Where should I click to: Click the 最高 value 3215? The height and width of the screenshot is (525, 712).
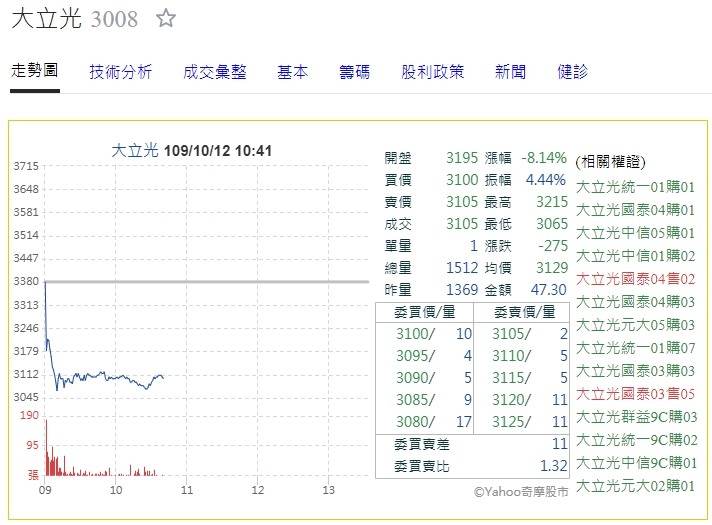552,202
